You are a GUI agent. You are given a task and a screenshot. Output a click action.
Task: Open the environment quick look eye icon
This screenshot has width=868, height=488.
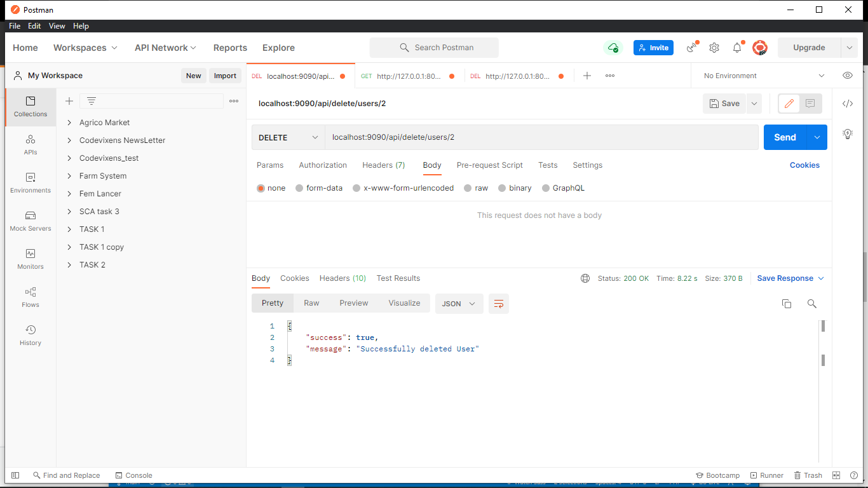click(x=848, y=76)
